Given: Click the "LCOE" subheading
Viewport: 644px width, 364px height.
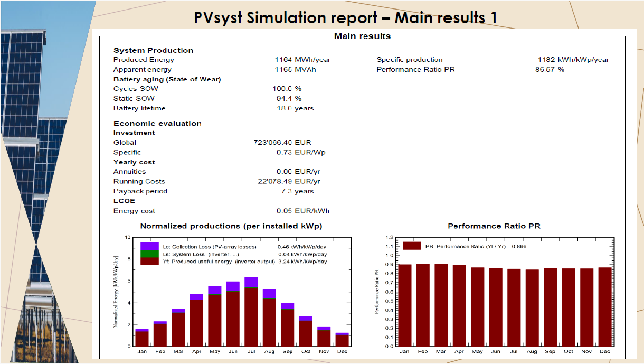Looking at the screenshot, I should (124, 201).
